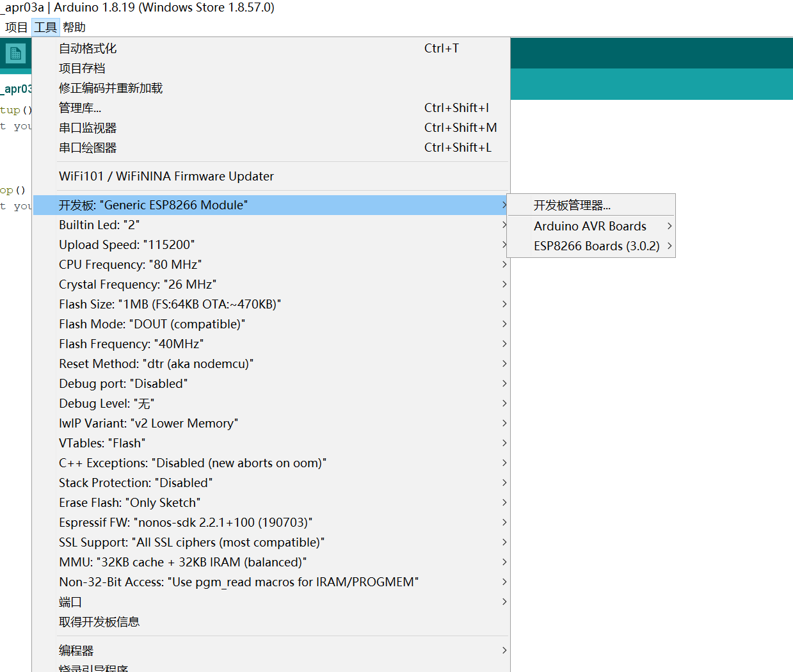Open 管理库... library manager
Image resolution: width=793 pixels, height=672 pixels.
(x=271, y=108)
